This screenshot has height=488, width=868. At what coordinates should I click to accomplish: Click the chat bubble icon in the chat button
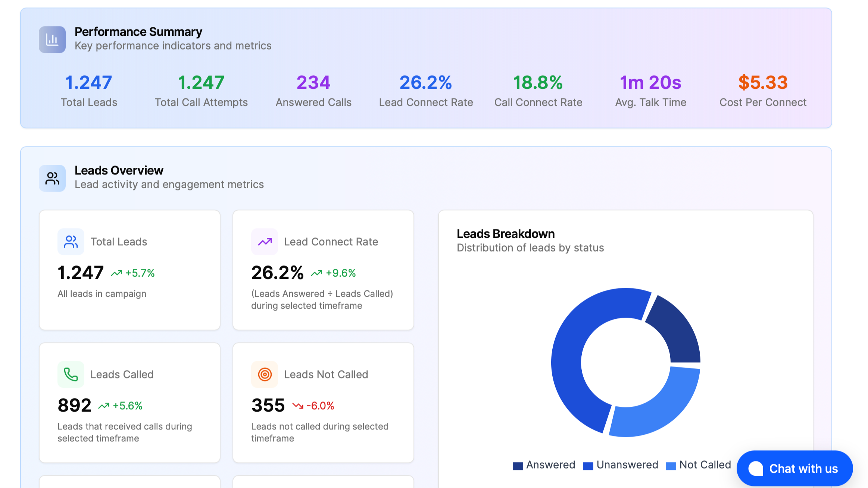point(756,468)
